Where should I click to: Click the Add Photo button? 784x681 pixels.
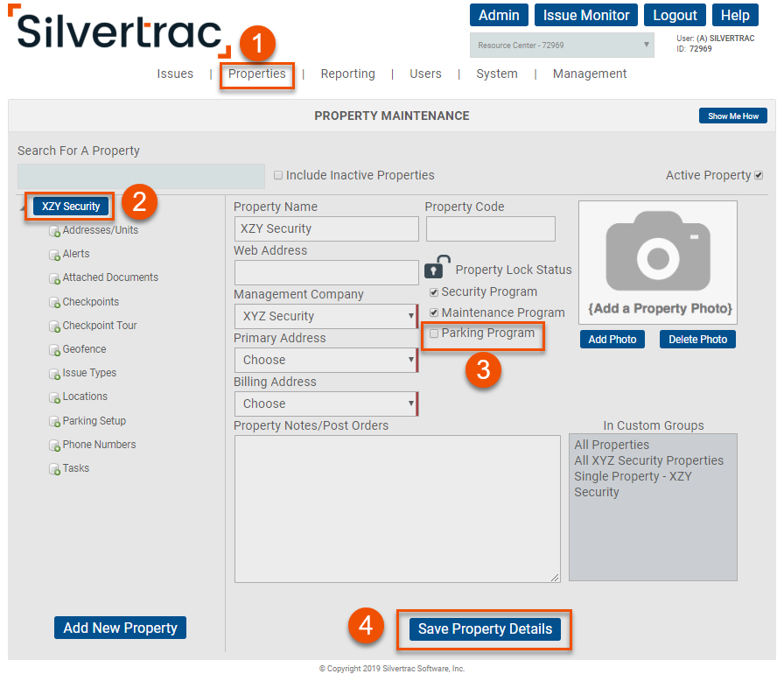click(x=612, y=340)
